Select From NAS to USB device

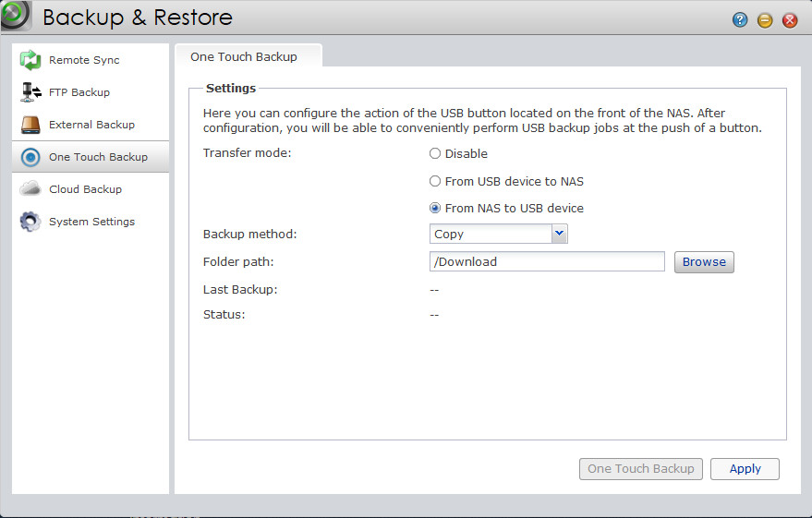click(435, 208)
